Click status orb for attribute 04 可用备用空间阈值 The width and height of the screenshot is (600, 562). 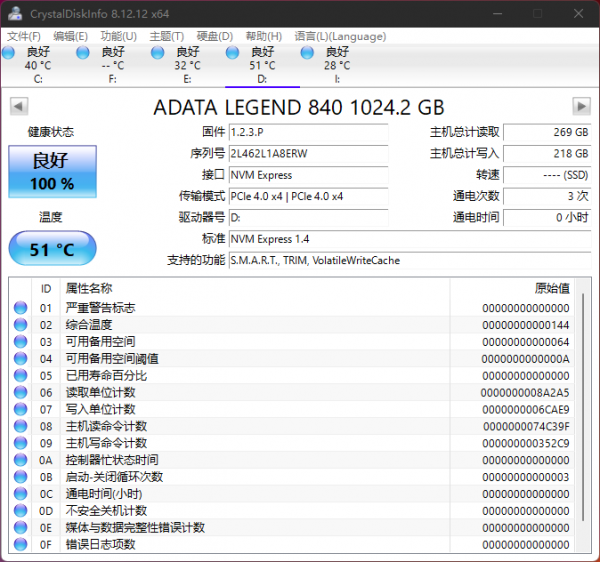point(21,358)
